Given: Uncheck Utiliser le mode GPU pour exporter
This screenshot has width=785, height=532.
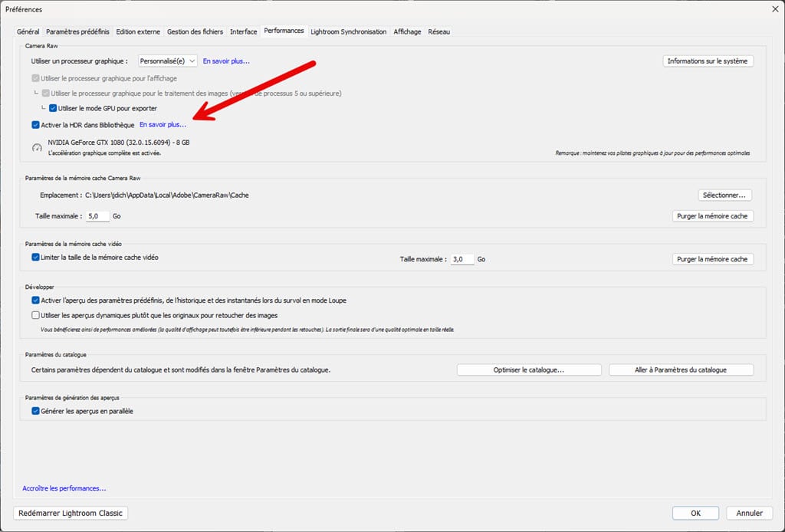Looking at the screenshot, I should (x=53, y=108).
